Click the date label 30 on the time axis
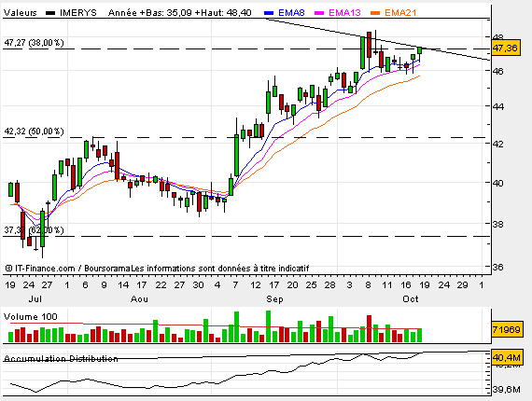532x401 pixels. [199, 285]
